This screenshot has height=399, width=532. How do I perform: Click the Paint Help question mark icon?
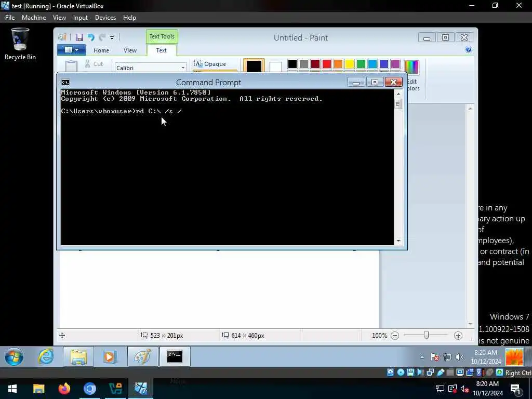(x=469, y=49)
